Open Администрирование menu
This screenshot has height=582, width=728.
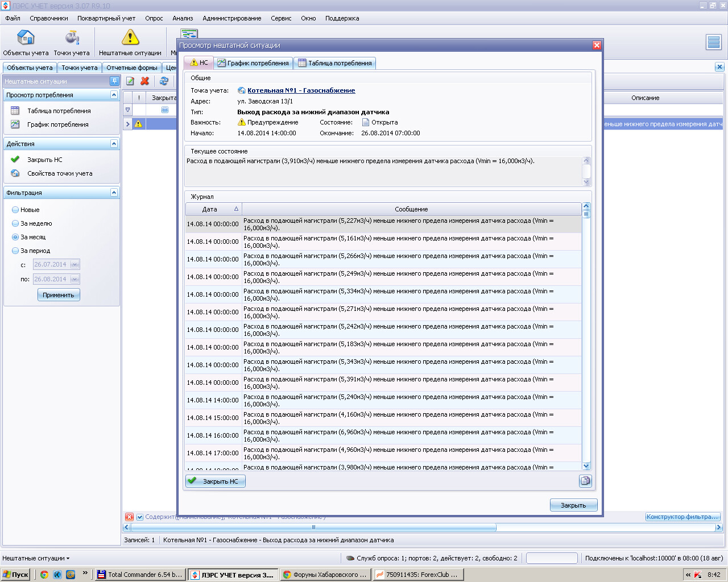pyautogui.click(x=232, y=18)
